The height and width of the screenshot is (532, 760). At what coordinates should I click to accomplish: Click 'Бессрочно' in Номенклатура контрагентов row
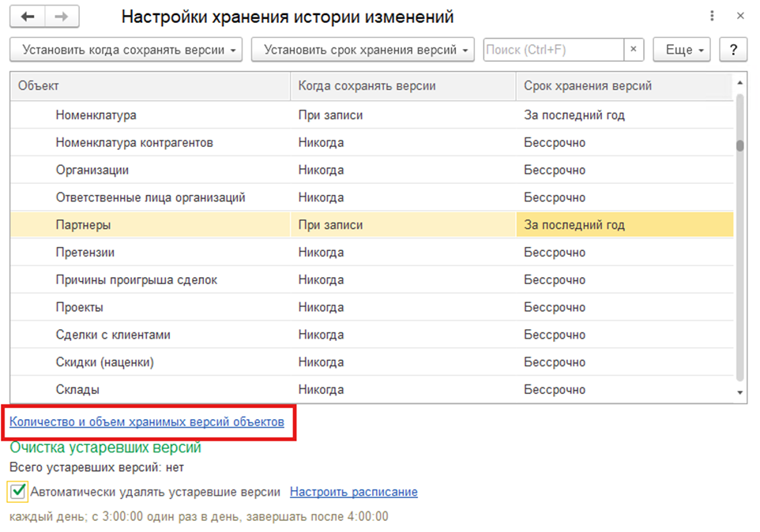(624, 143)
